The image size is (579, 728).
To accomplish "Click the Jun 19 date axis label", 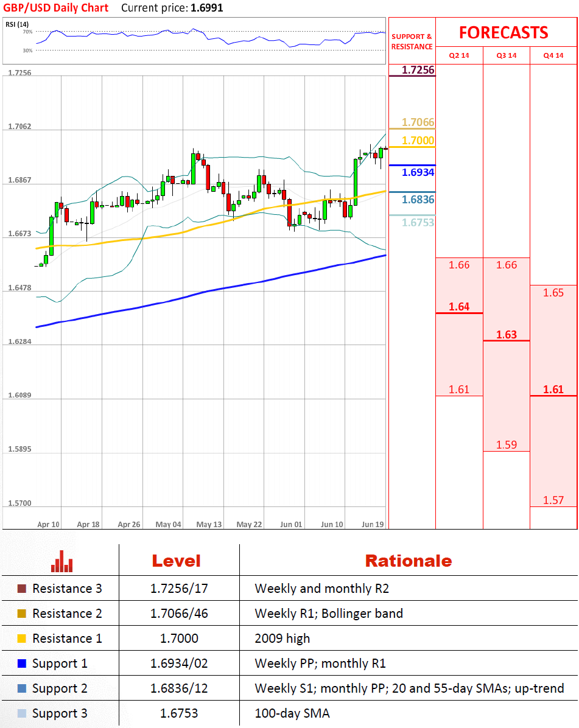I will (x=373, y=525).
